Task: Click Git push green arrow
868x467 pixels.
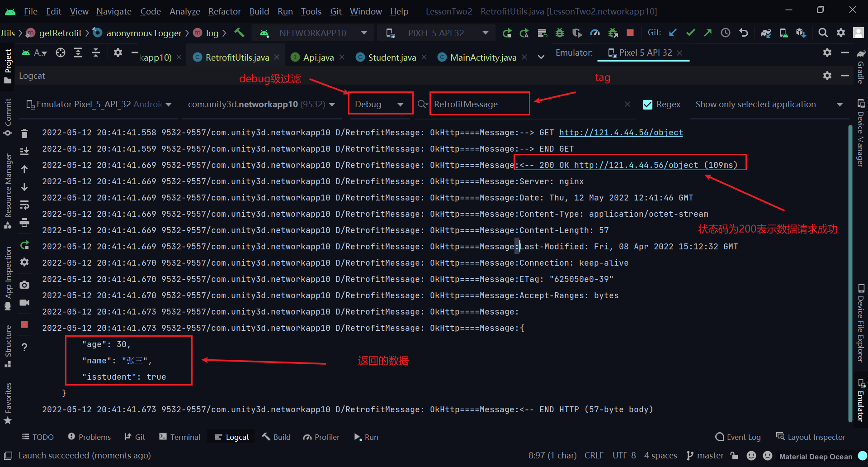Action: 708,33
